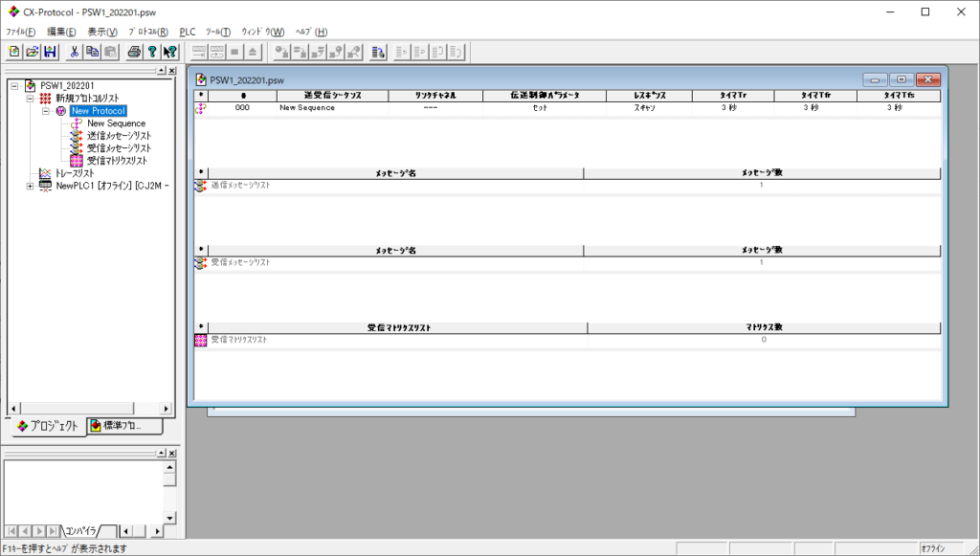980x556 pixels.
Task: Click the output pane vertical scroll up arrow
Action: [170, 467]
